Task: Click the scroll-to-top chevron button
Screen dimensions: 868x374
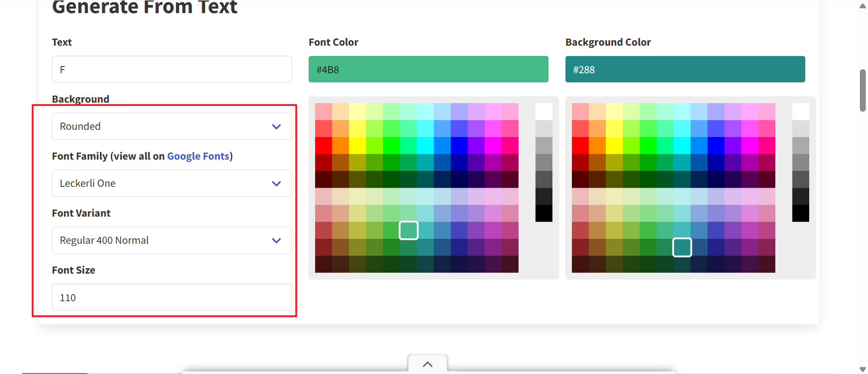Action: tap(427, 364)
